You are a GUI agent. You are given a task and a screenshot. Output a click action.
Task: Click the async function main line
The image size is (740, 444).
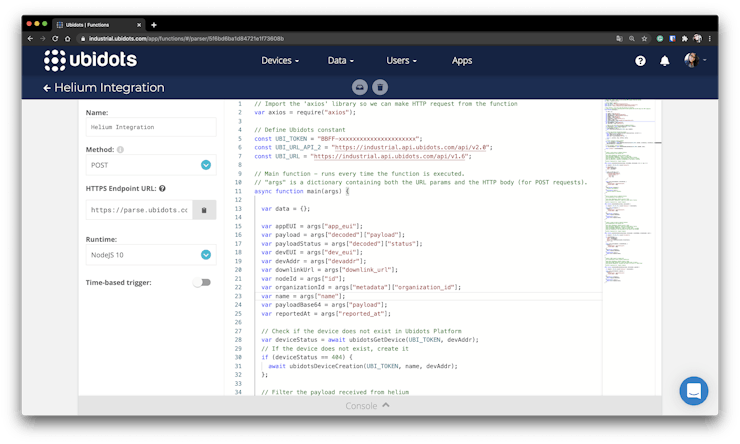[301, 191]
